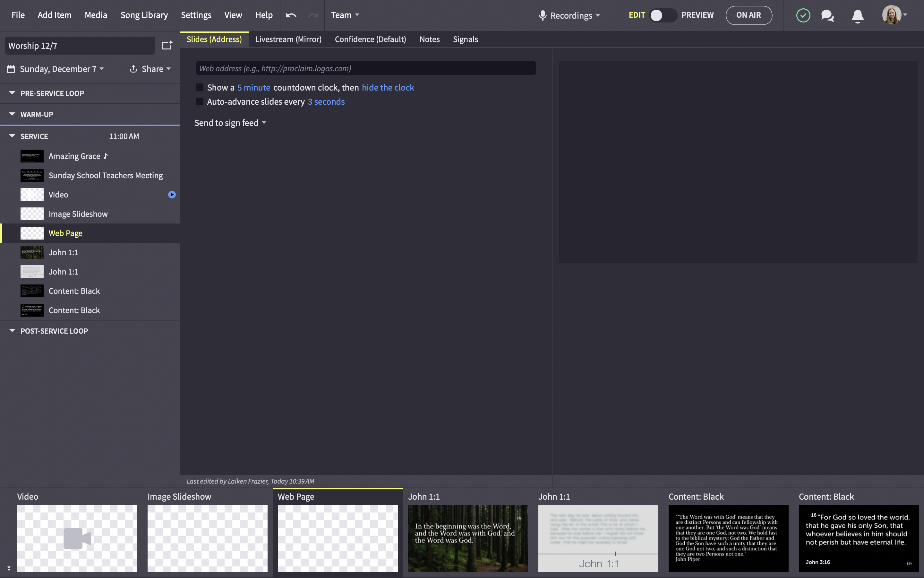The width and height of the screenshot is (924, 578).
Task: Click the gray John 1:1 filmstrip slide
Action: (598, 538)
